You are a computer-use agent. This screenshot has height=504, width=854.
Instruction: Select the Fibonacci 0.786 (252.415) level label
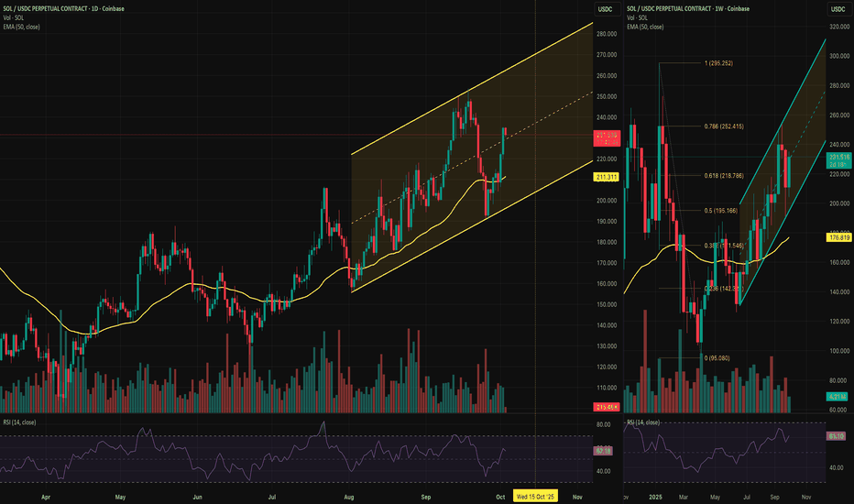pyautogui.click(x=724, y=126)
